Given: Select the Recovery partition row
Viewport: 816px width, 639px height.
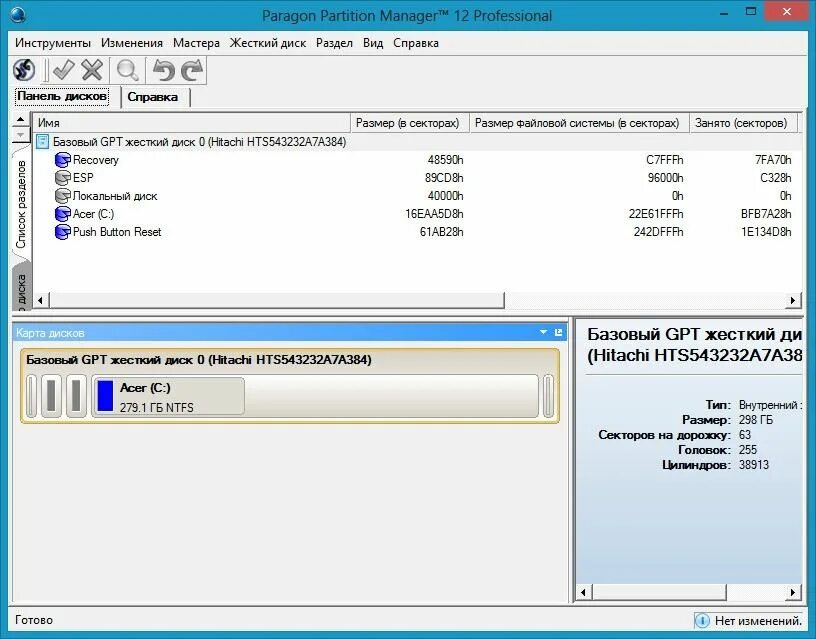Looking at the screenshot, I should (x=416, y=160).
